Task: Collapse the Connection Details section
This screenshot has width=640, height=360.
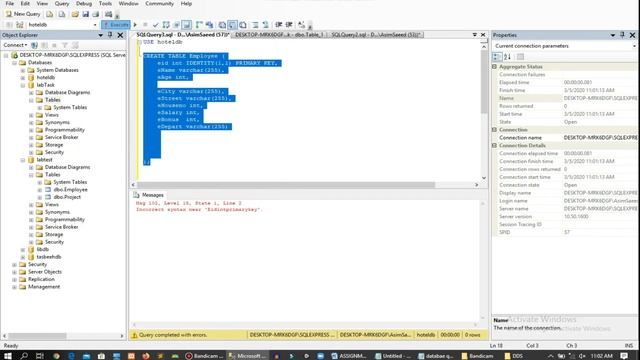Action: click(494, 145)
